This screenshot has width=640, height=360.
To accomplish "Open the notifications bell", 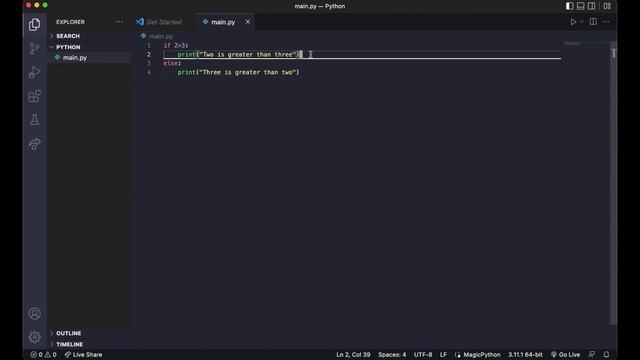I will (x=606, y=355).
